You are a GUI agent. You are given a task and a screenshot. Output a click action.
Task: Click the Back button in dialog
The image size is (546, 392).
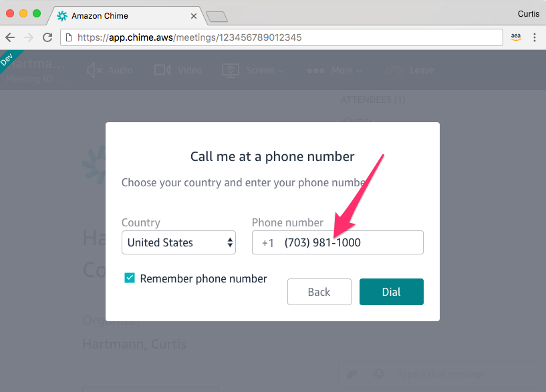pos(319,292)
